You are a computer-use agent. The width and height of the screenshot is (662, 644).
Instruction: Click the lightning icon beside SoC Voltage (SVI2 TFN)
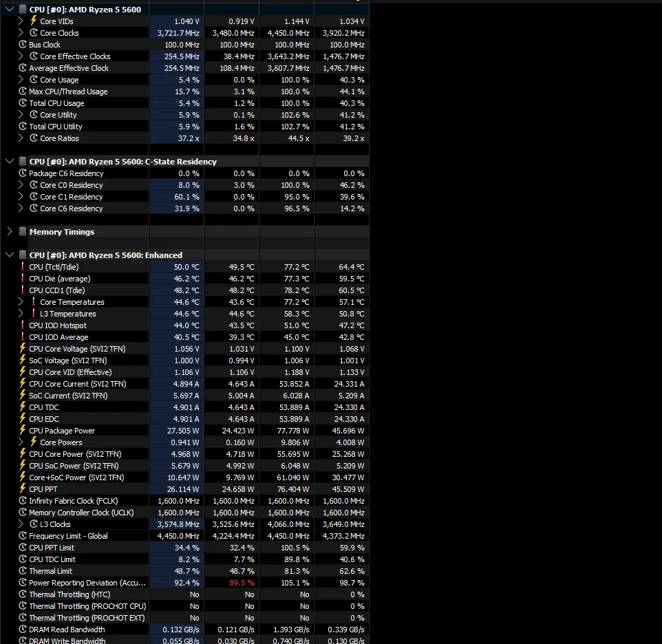(23, 360)
